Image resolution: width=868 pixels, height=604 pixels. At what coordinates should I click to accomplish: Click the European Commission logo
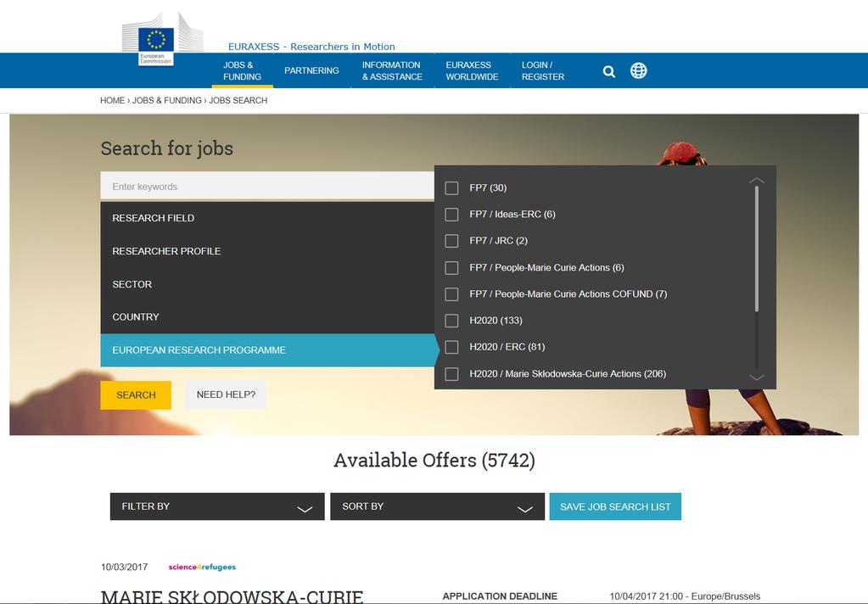point(162,40)
